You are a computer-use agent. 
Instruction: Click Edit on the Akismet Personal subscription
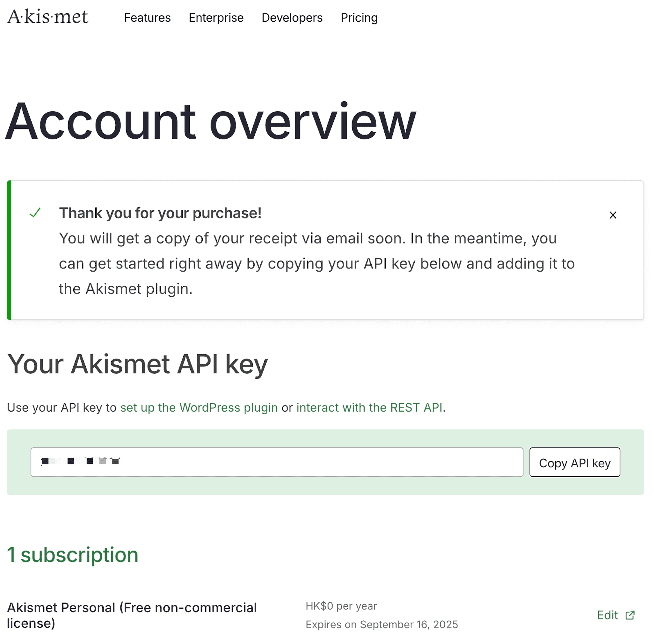pos(608,616)
